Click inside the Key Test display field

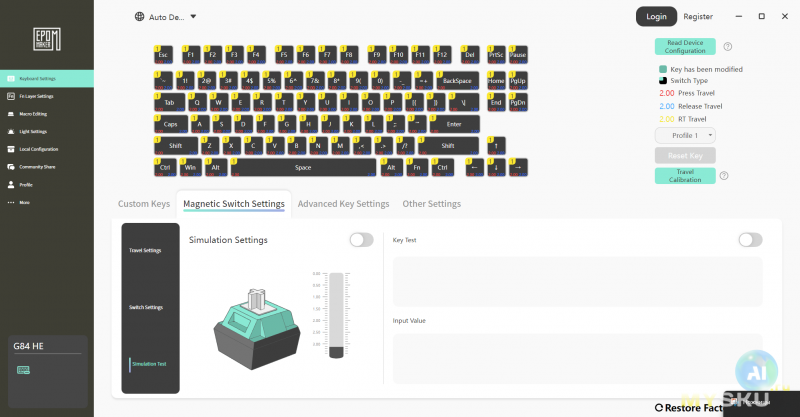(x=578, y=282)
